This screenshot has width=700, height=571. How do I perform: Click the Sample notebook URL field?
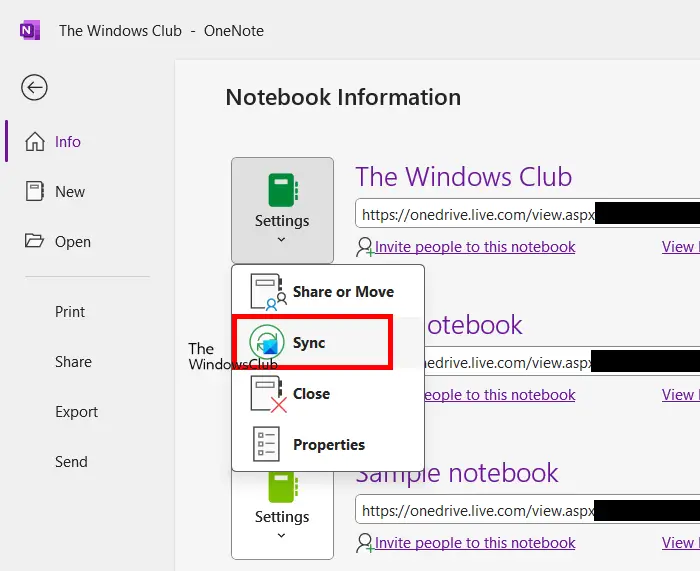pyautogui.click(x=527, y=509)
